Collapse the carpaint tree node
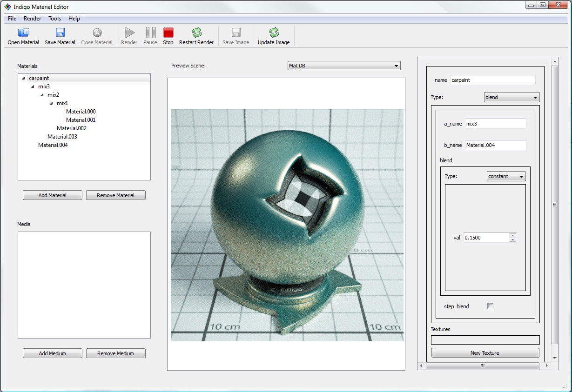The height and width of the screenshot is (392, 572). tap(23, 78)
